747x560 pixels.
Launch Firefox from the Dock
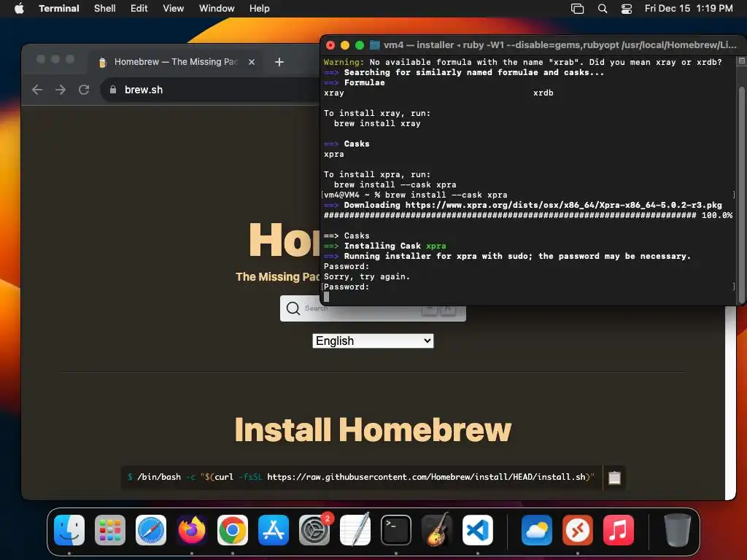click(x=192, y=530)
